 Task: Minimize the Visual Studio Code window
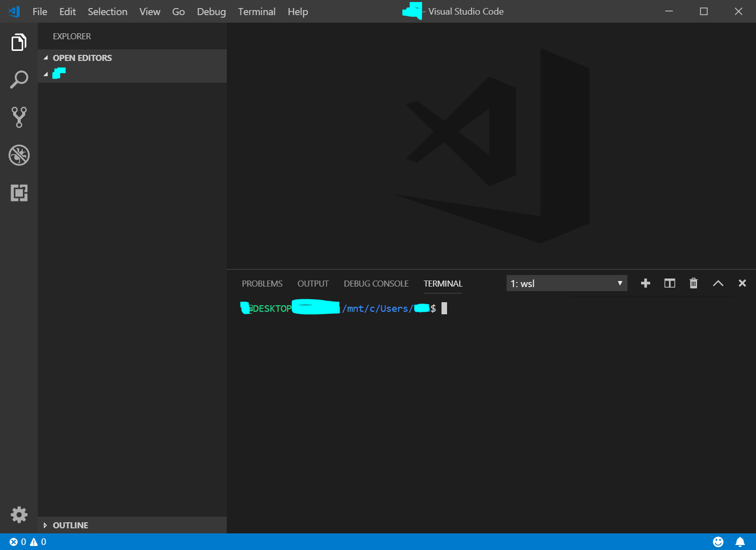pos(669,11)
